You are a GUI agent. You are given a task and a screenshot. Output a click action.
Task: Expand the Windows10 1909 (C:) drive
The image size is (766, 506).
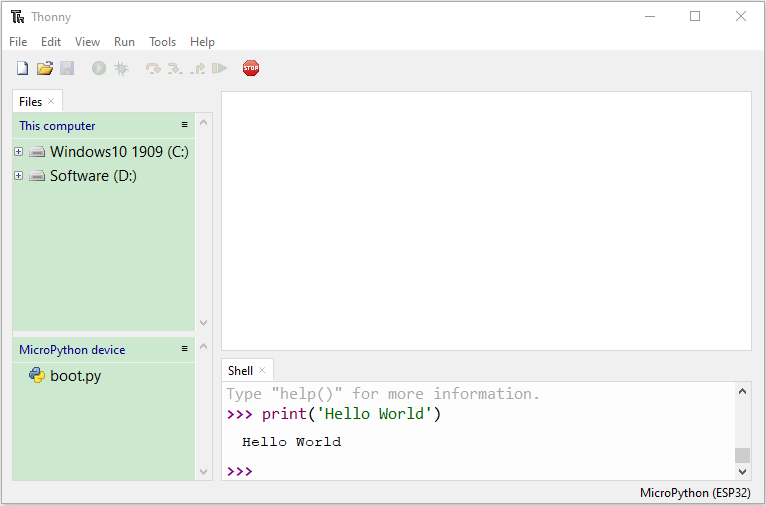pos(19,151)
